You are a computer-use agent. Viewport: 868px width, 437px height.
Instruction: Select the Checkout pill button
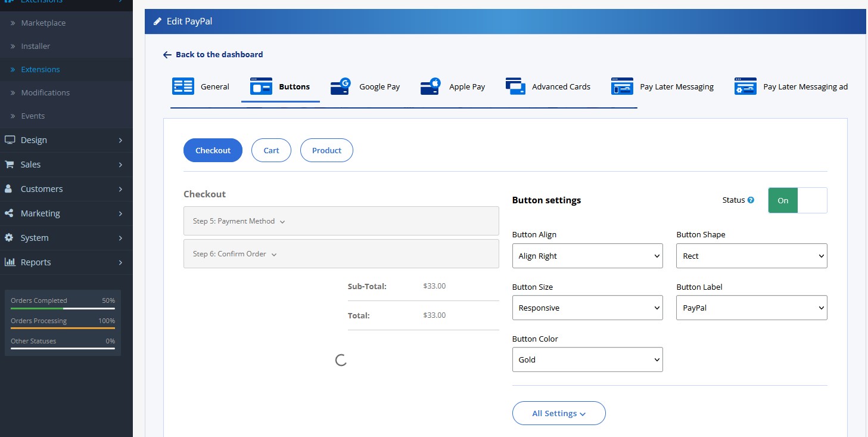tap(213, 150)
